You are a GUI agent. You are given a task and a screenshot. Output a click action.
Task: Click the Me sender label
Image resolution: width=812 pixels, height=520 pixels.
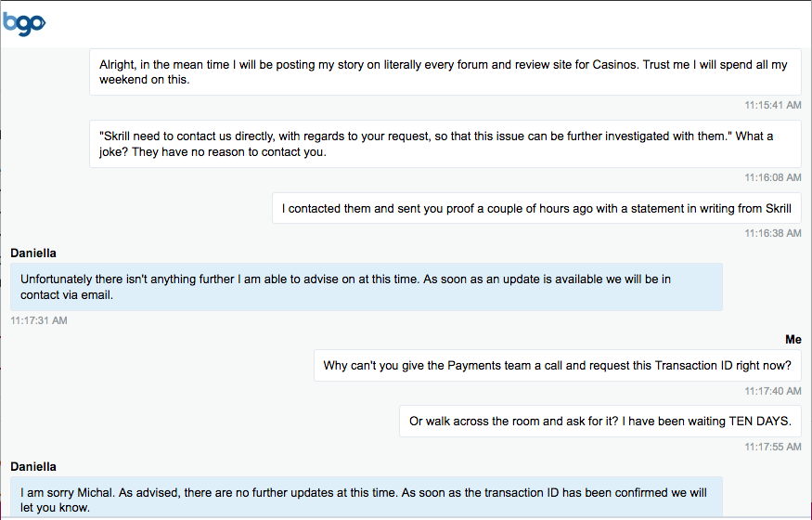(x=793, y=340)
